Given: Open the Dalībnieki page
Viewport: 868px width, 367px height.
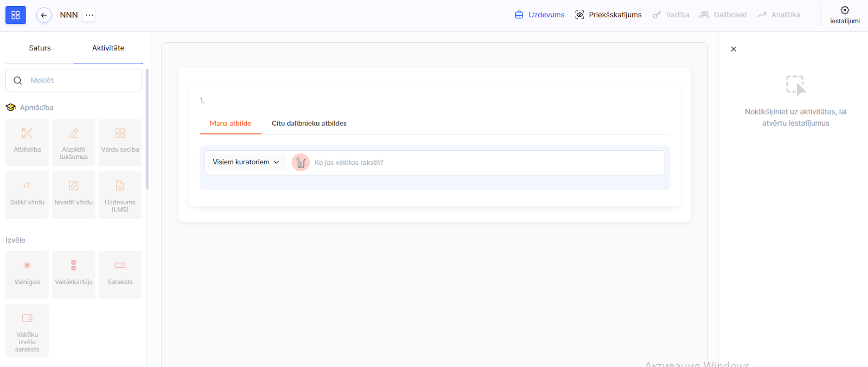Looking at the screenshot, I should (x=723, y=15).
